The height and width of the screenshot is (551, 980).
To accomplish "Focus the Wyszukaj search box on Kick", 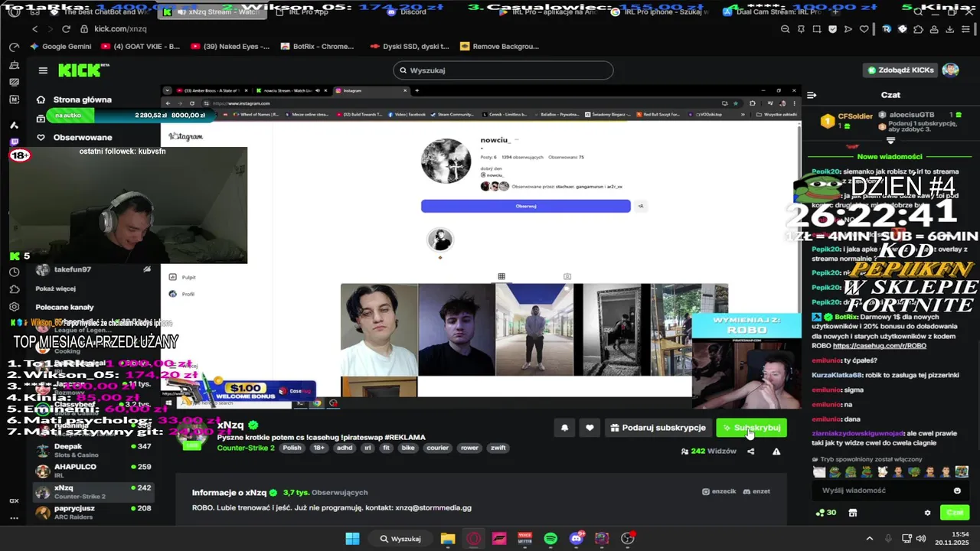I will coord(503,70).
